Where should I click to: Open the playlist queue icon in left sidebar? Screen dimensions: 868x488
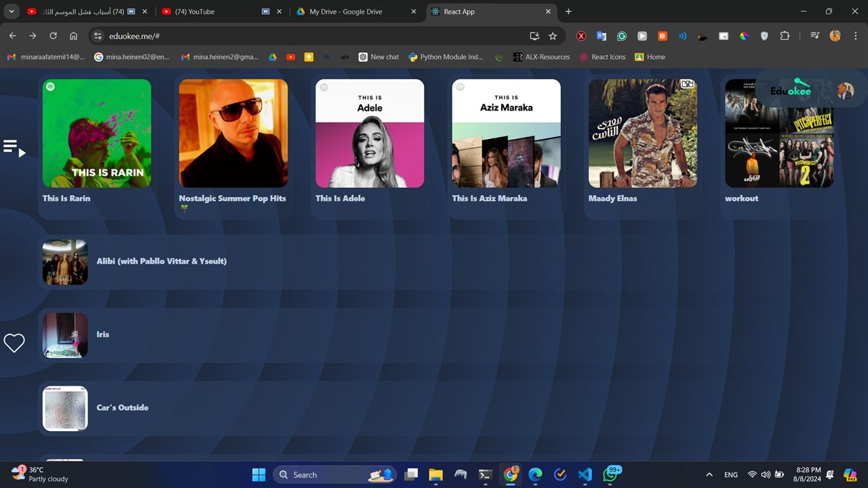click(x=14, y=147)
